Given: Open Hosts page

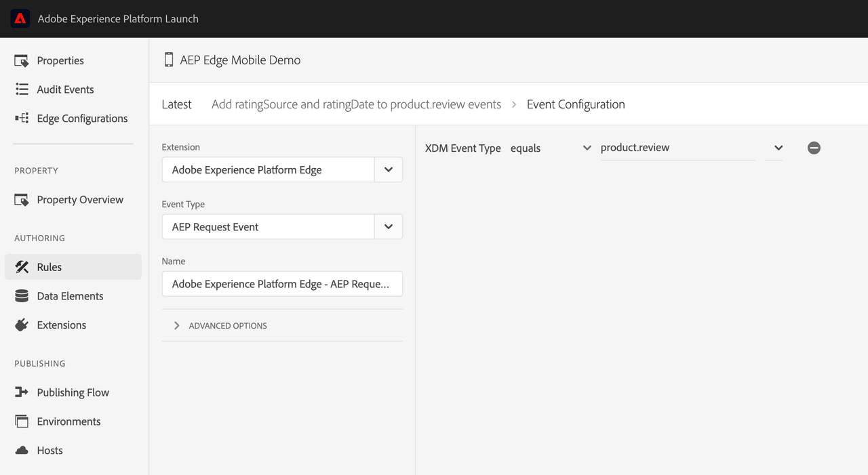Looking at the screenshot, I should pos(50,451).
